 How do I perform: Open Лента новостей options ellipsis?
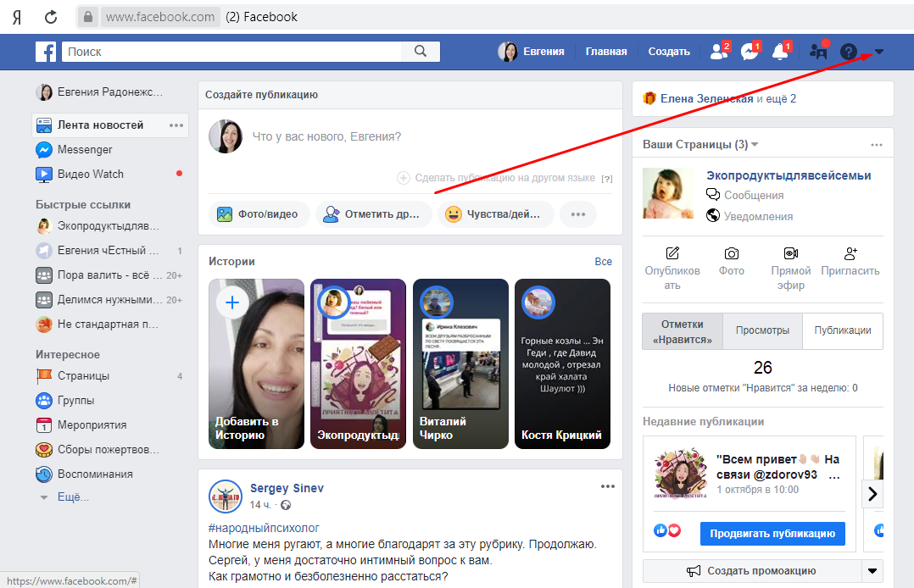[x=176, y=125]
